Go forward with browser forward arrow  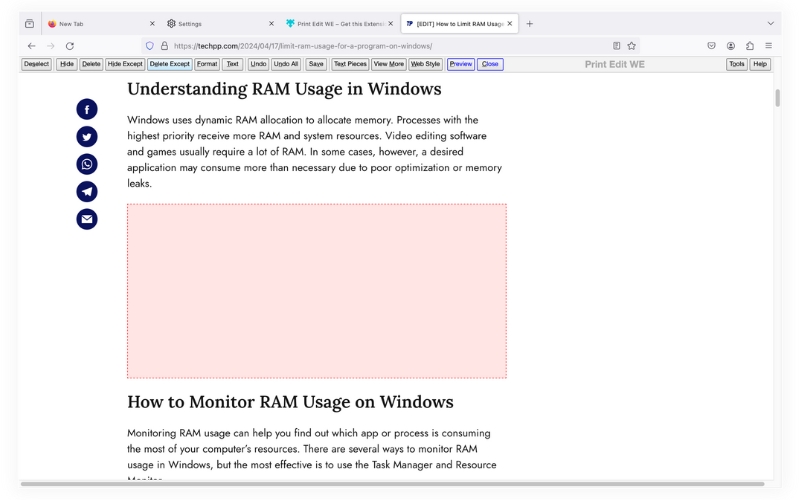51,46
